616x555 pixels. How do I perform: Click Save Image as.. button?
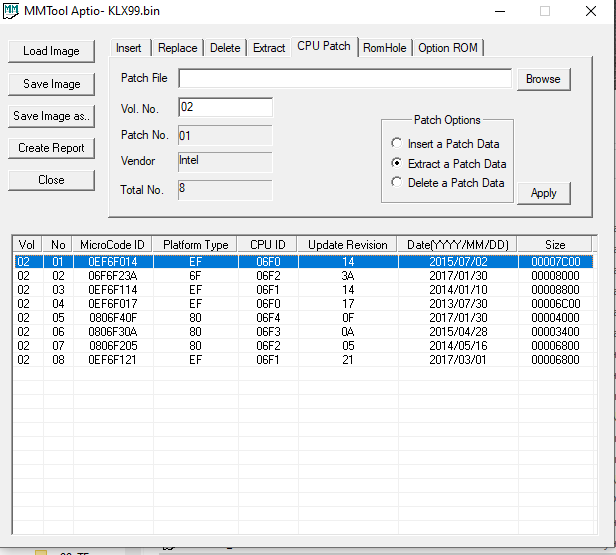[51, 116]
